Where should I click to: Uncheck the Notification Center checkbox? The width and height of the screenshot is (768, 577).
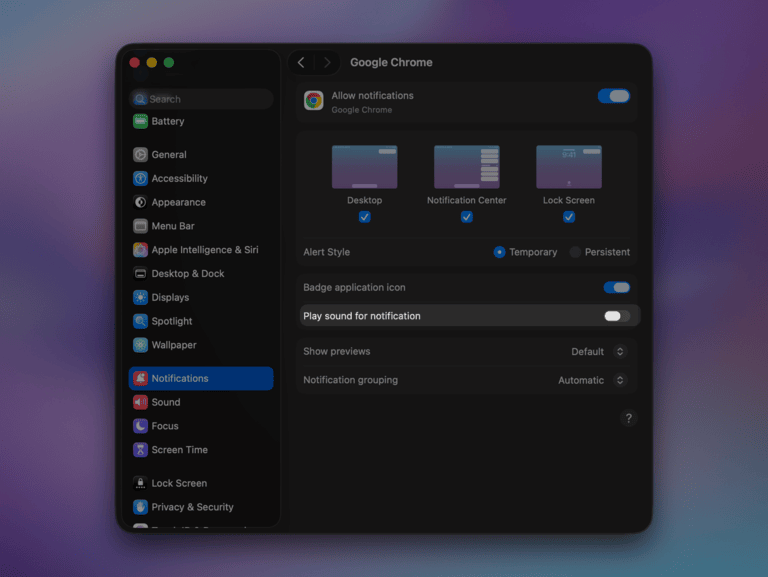tap(467, 216)
